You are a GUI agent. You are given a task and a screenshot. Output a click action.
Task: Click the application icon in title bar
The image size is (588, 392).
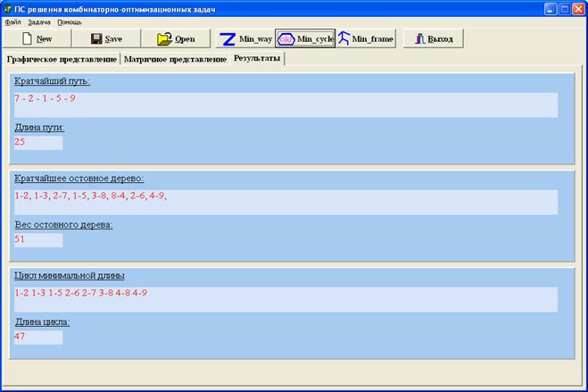click(x=8, y=7)
